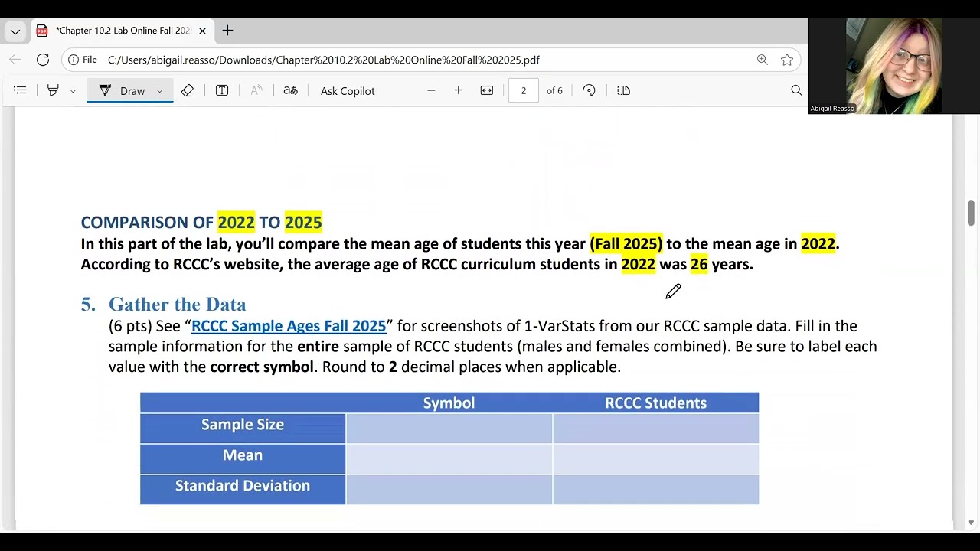Screen dimensions: 980x551
Task: Click the COMPARISON OF 2022 TO 2025 heading
Action: tap(201, 223)
